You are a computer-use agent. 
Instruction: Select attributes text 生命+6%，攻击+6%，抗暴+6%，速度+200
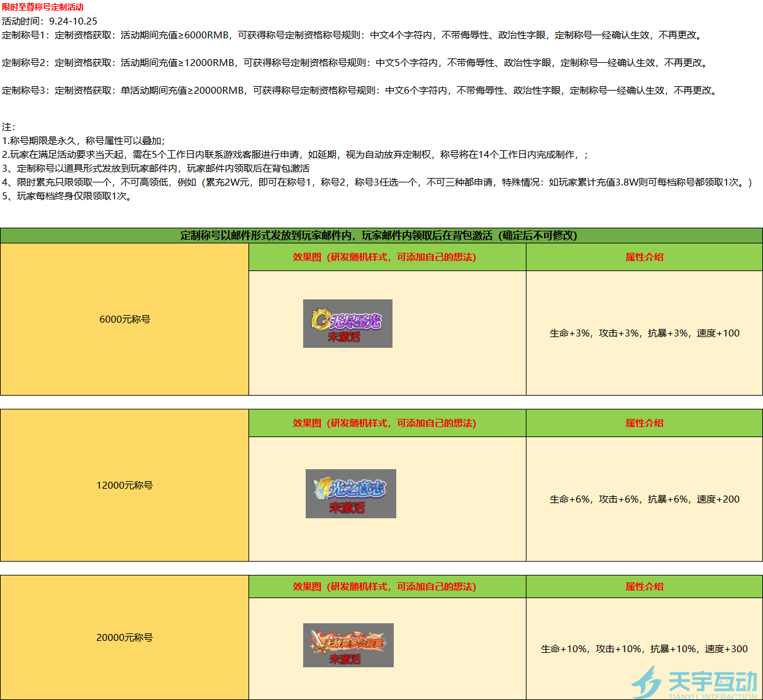coord(645,499)
